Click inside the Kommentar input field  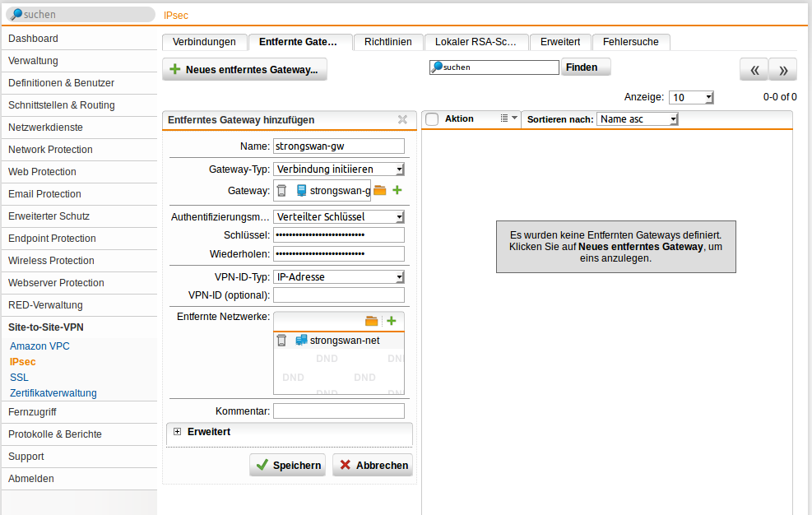338,411
